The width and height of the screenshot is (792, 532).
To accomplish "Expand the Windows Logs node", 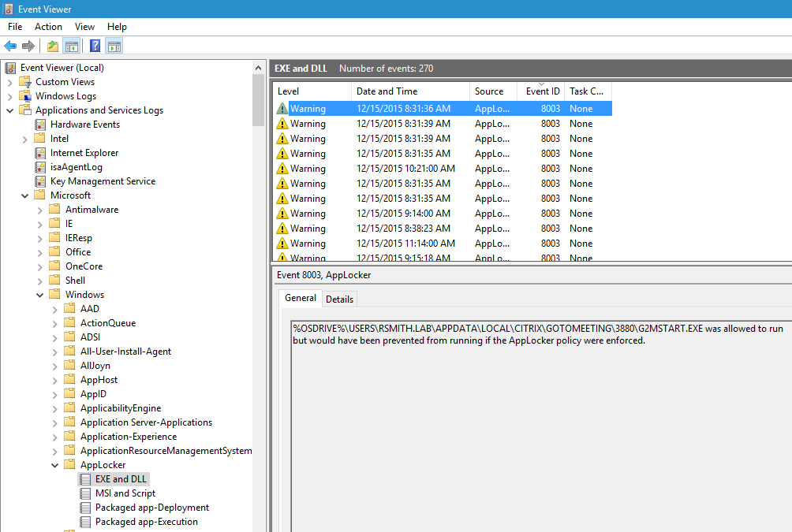I will click(10, 96).
